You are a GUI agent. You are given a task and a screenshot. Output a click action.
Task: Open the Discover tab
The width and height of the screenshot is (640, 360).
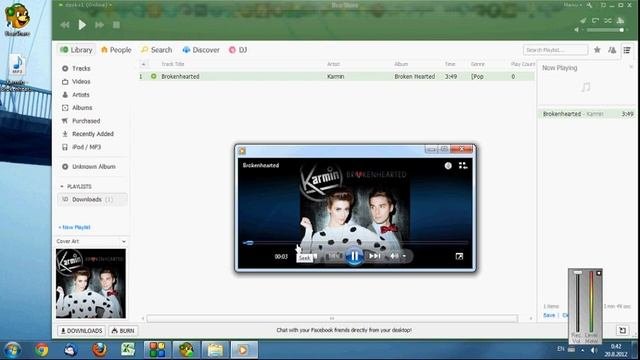(201, 50)
